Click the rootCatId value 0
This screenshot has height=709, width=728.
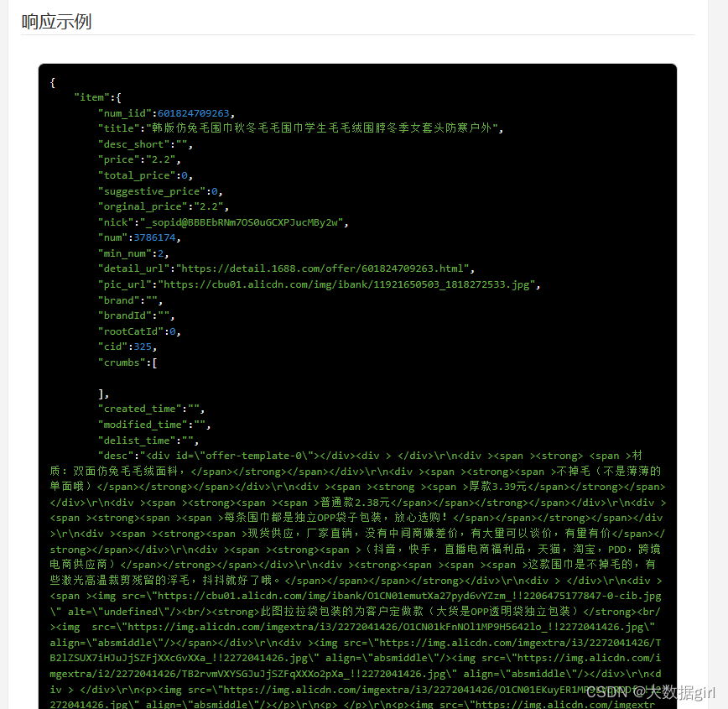pyautogui.click(x=172, y=331)
